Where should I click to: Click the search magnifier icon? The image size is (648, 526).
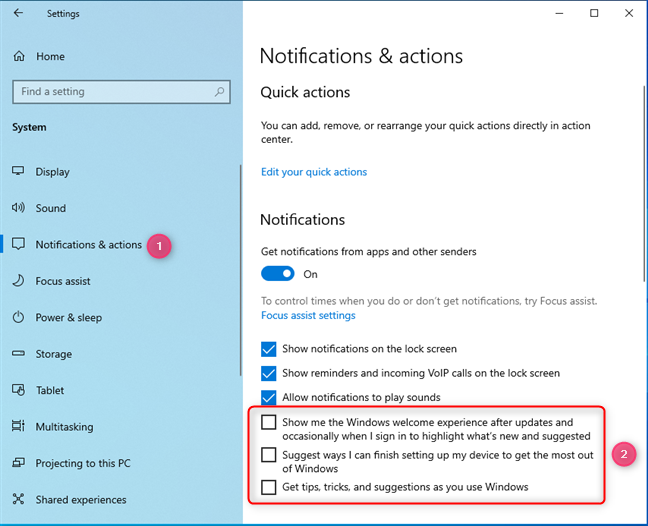click(219, 92)
